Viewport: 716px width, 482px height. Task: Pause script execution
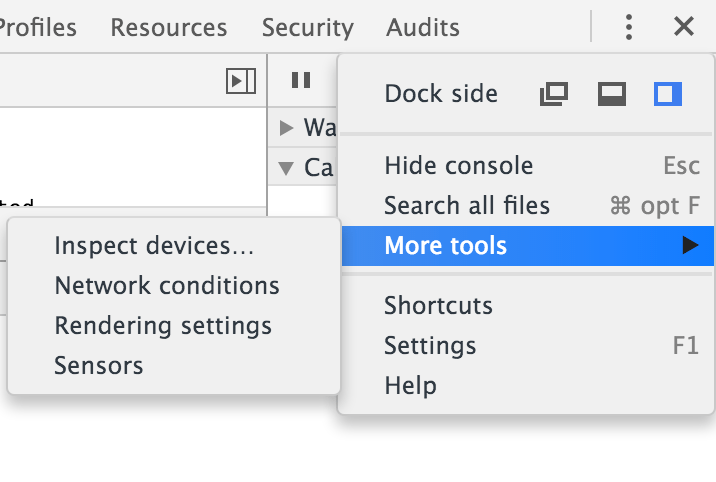coord(298,80)
